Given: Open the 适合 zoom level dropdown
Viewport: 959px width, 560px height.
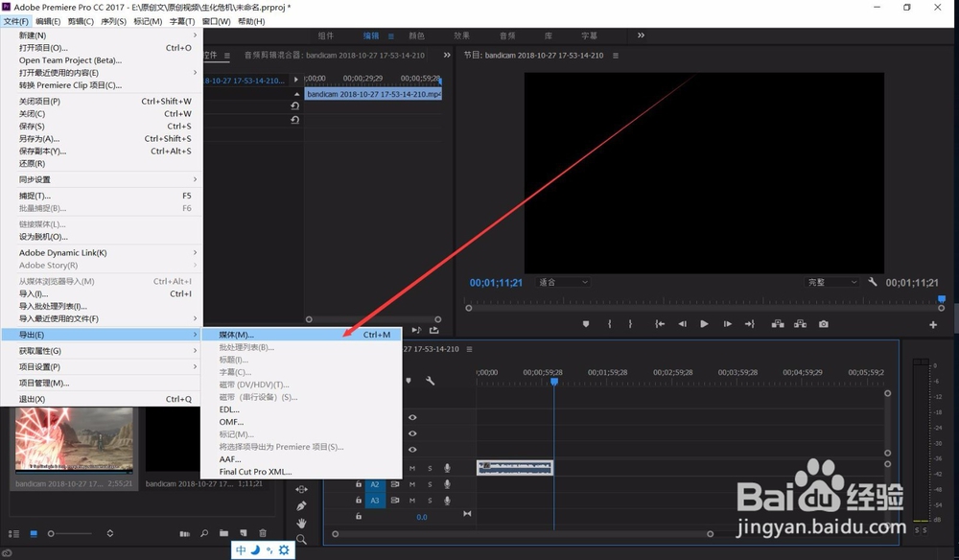Looking at the screenshot, I should click(563, 282).
